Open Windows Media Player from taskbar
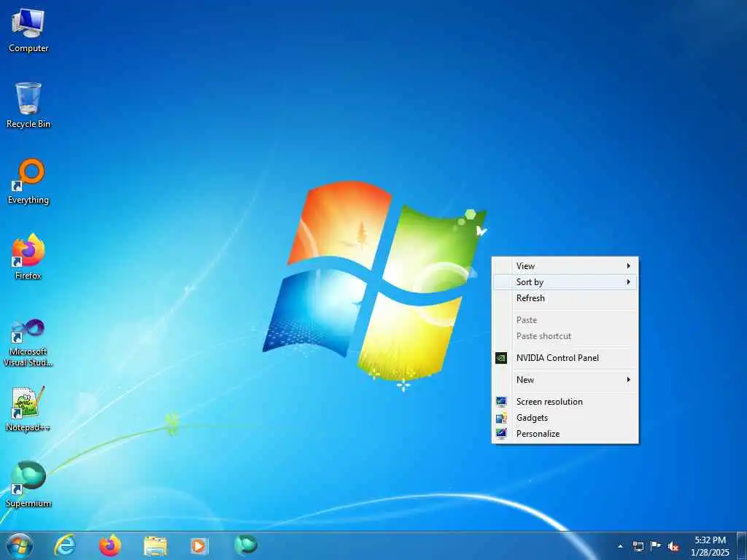Viewport: 747px width, 560px height. click(199, 545)
